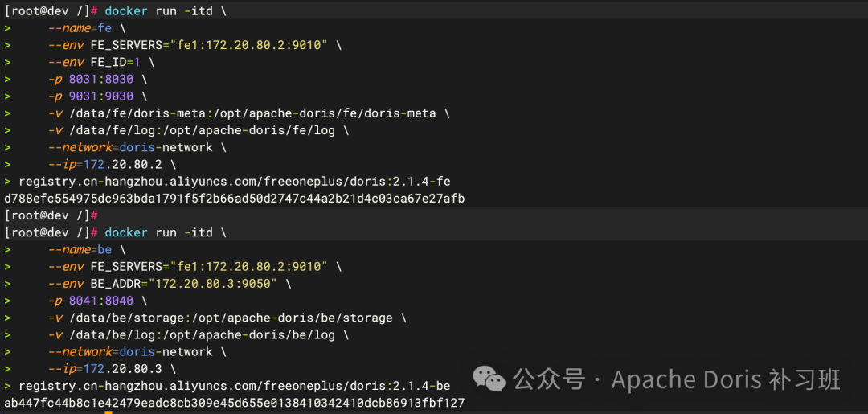Click the container ID starting with d788efc
The height and width of the screenshot is (414, 868).
coord(235,199)
